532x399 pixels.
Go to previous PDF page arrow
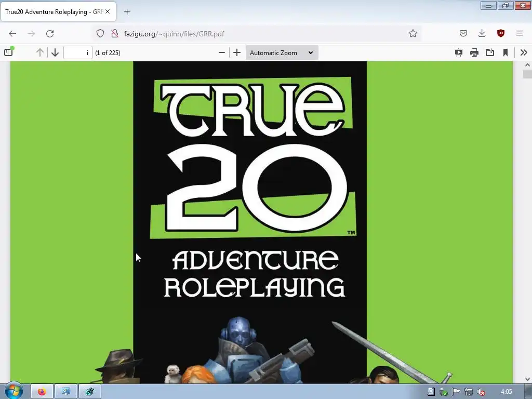pyautogui.click(x=39, y=52)
